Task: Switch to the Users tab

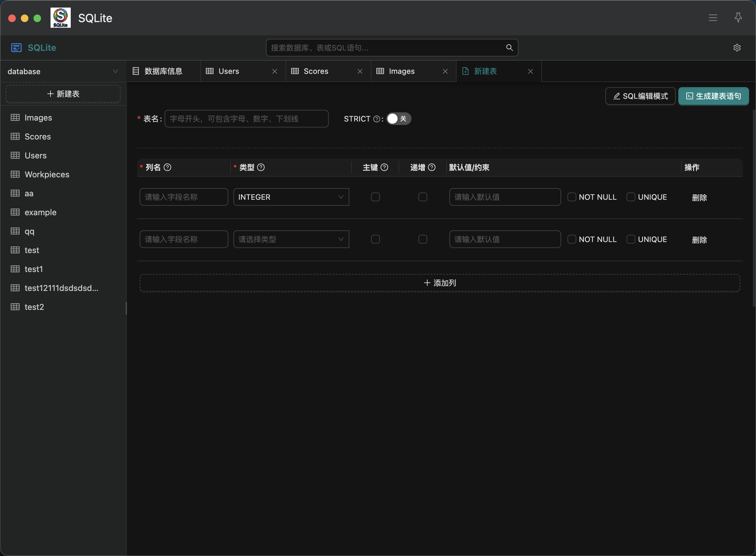Action: (229, 71)
